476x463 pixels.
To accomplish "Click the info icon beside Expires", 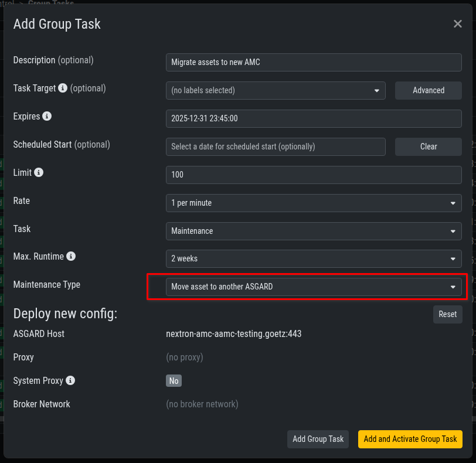I will point(47,117).
